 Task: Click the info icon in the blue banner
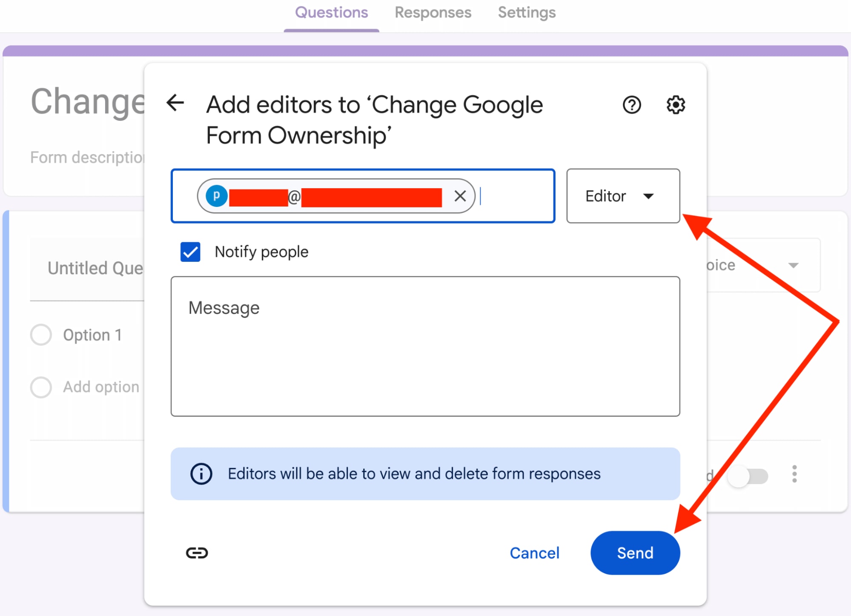(201, 474)
